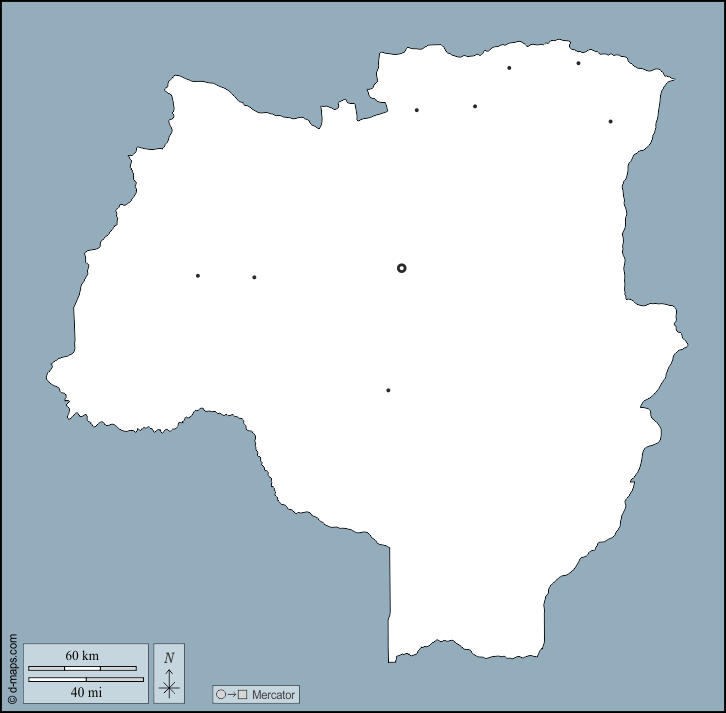The width and height of the screenshot is (726, 713).
Task: Click the letter N above the compass
Action: click(169, 657)
